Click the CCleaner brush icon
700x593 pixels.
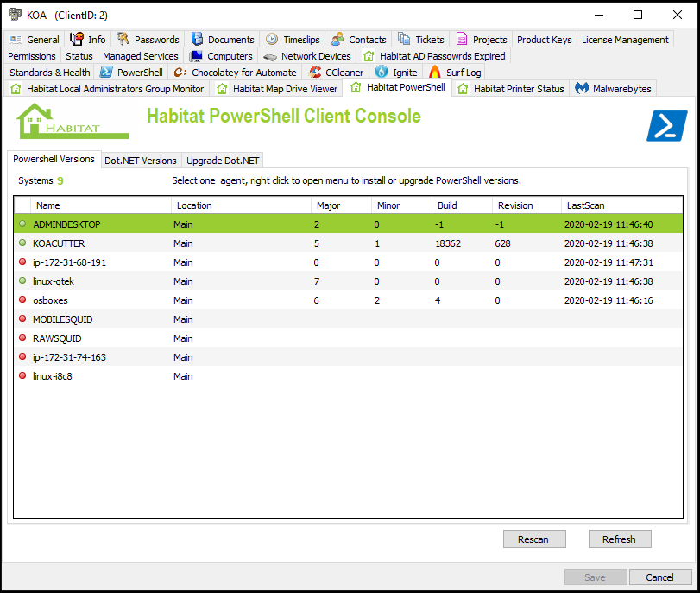316,72
